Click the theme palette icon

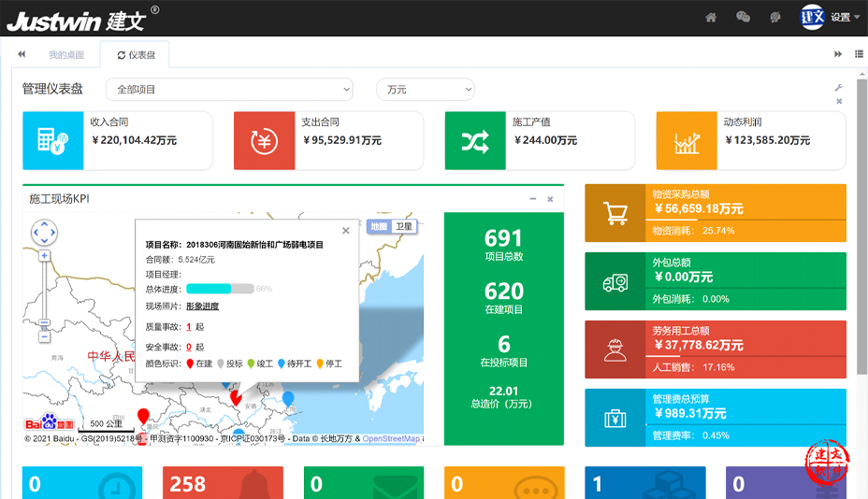click(x=774, y=17)
